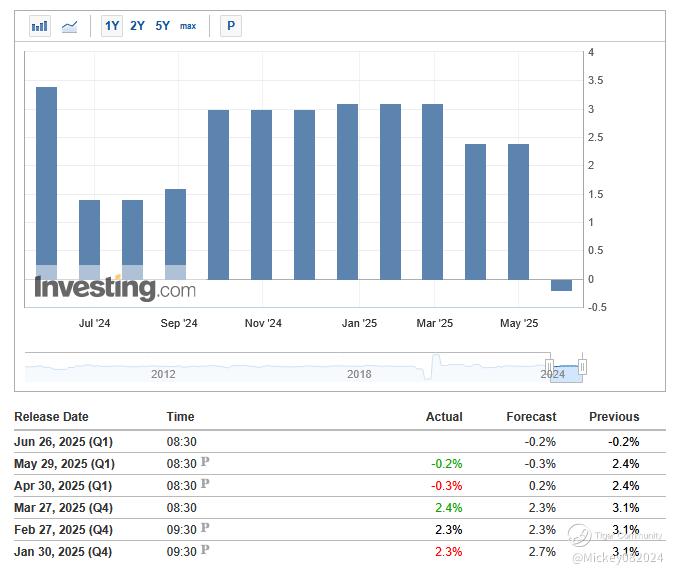Select the 2Y time range
This screenshot has width=676, height=573.
coord(137,26)
